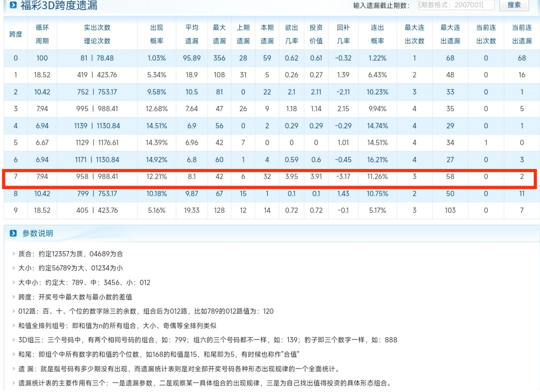Select the 405 | 423.76 cell
The width and height of the screenshot is (540, 392).
click(97, 210)
